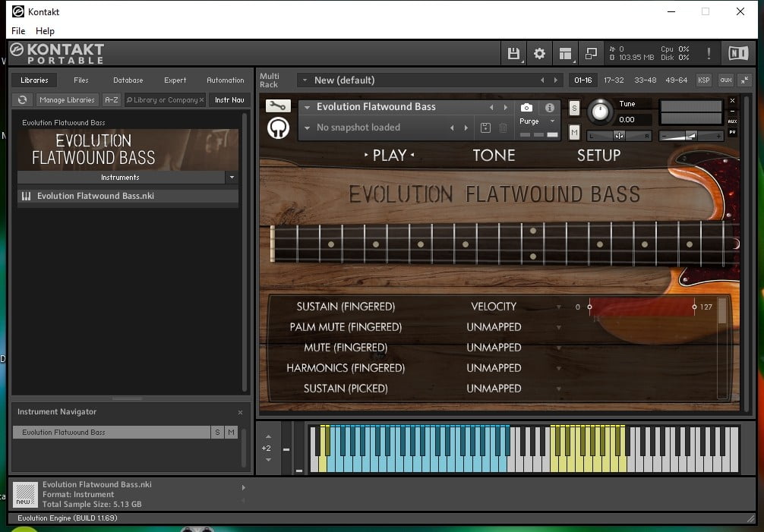Screen dimensions: 764x532
Task: Switch to the Files tab
Action: coord(81,80)
